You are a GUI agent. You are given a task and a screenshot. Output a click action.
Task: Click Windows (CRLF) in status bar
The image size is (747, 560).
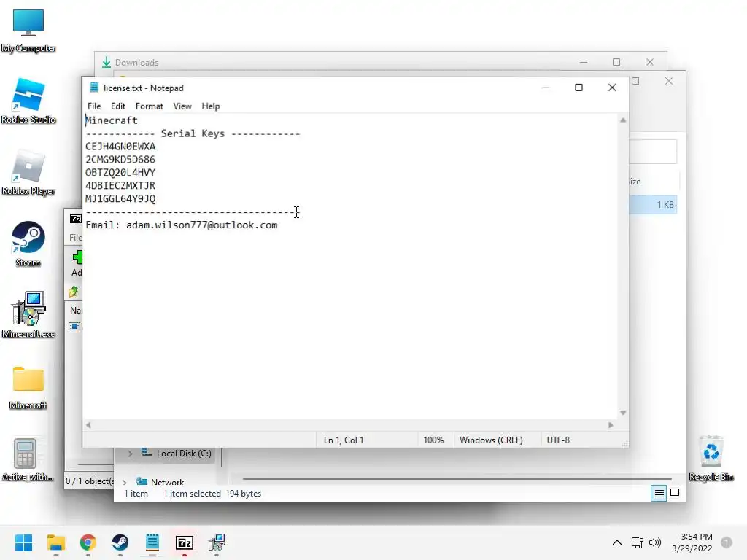pyautogui.click(x=491, y=440)
